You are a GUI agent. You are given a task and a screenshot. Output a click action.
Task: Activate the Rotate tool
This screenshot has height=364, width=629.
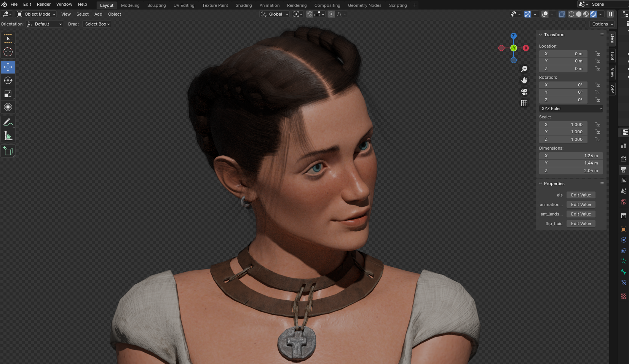tap(8, 80)
